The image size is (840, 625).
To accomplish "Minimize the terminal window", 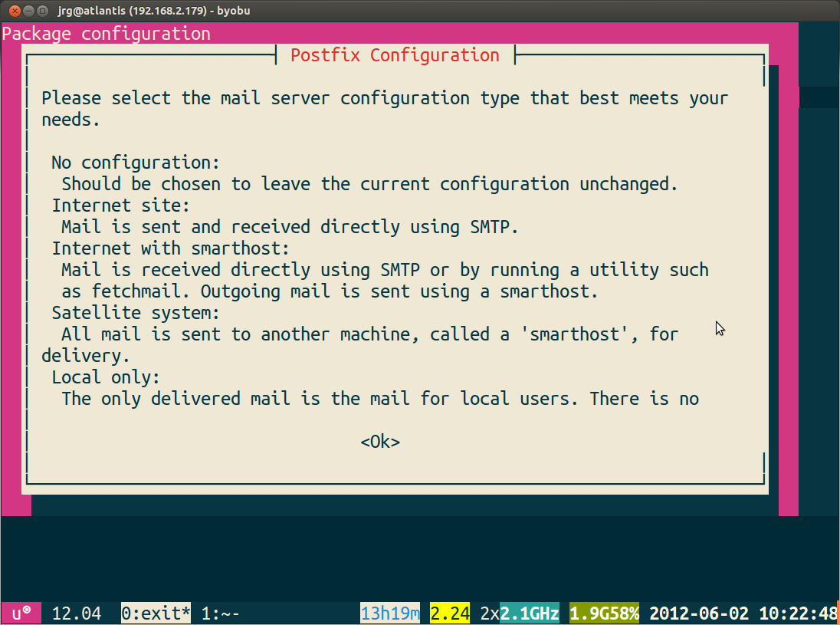I will (x=29, y=11).
